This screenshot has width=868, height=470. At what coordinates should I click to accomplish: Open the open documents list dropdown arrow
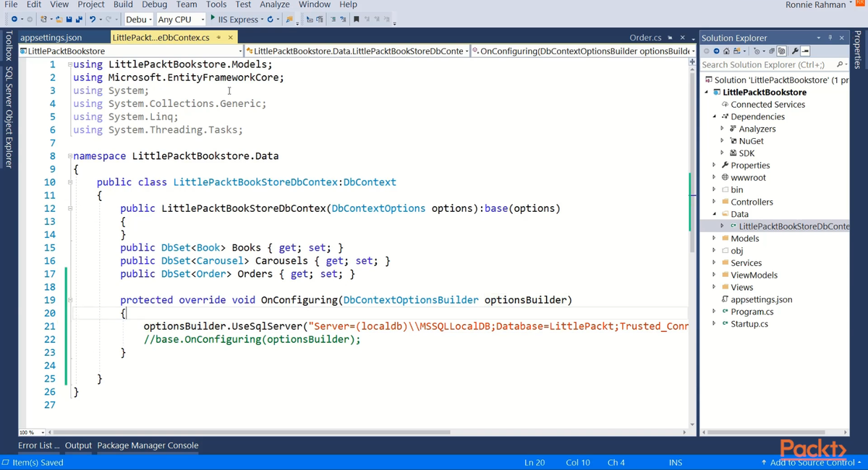click(x=693, y=38)
